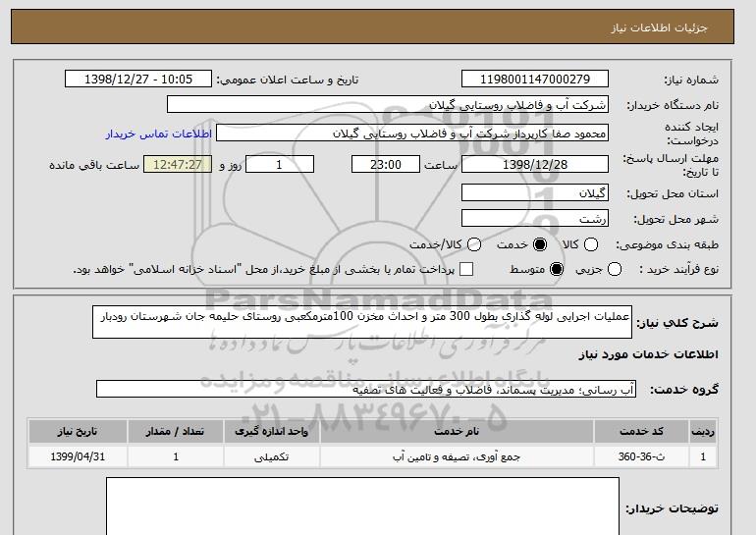Viewport: 756px width, 535px height.
Task: Click the واحد اندازه گیری column header
Action: pos(271,431)
